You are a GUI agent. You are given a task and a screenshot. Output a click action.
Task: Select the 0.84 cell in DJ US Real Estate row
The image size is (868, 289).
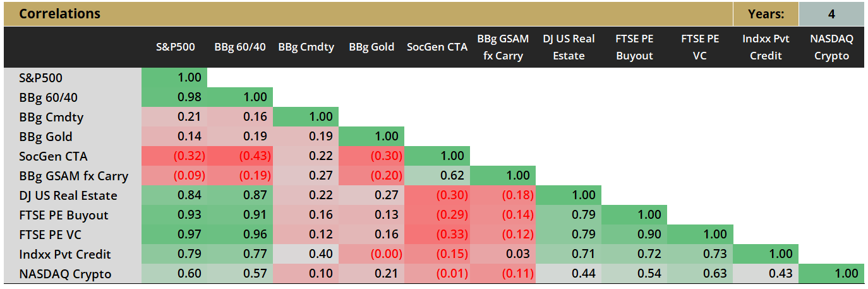175,195
